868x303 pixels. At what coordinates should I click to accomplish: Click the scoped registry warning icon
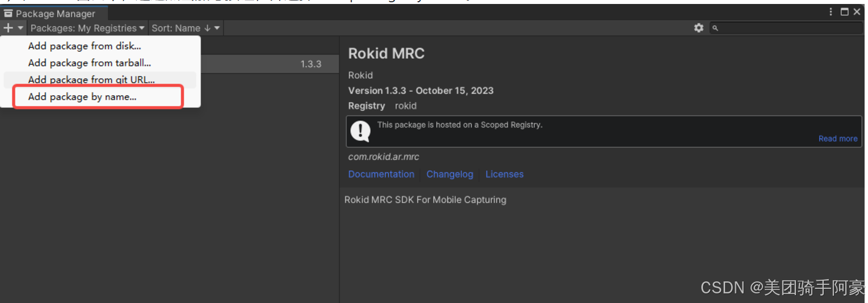point(360,131)
